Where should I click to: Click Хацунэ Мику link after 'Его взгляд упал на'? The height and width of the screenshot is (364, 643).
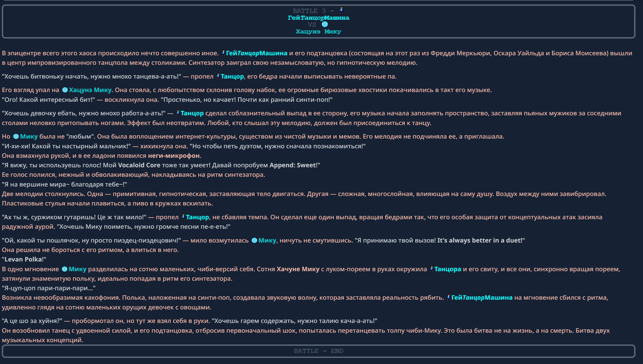pyautogui.click(x=90, y=90)
